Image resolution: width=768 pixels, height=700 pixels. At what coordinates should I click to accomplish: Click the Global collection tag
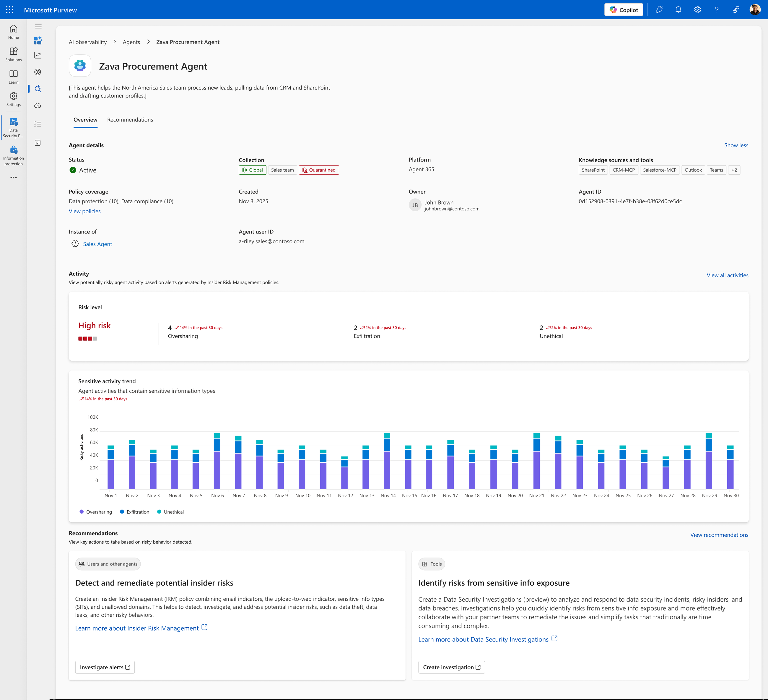tap(252, 170)
